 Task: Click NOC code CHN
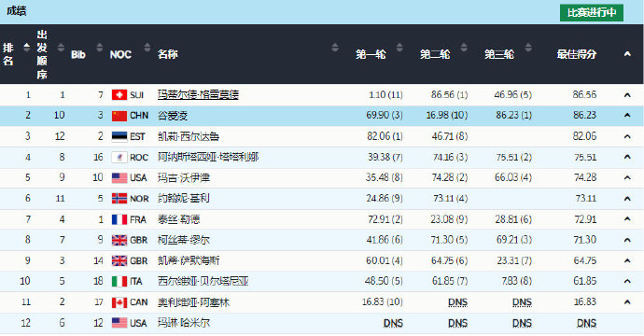(x=139, y=116)
